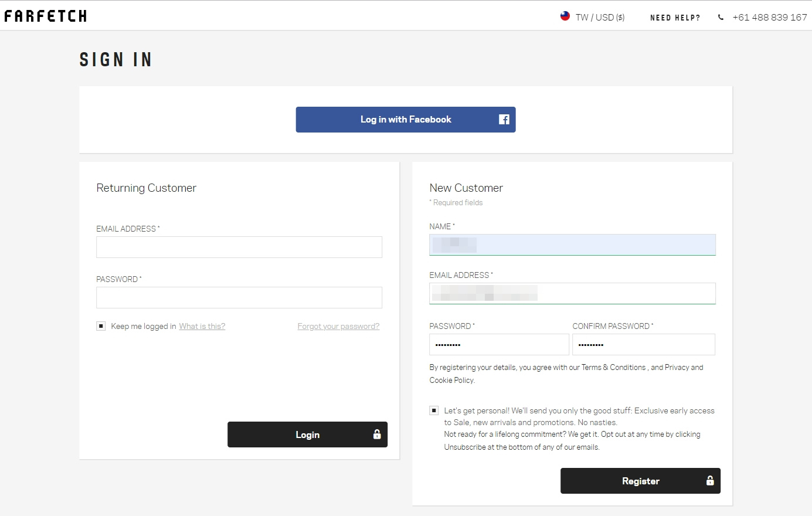Screen dimensions: 812x516
Task: Click Log in with Facebook
Action: (x=406, y=120)
